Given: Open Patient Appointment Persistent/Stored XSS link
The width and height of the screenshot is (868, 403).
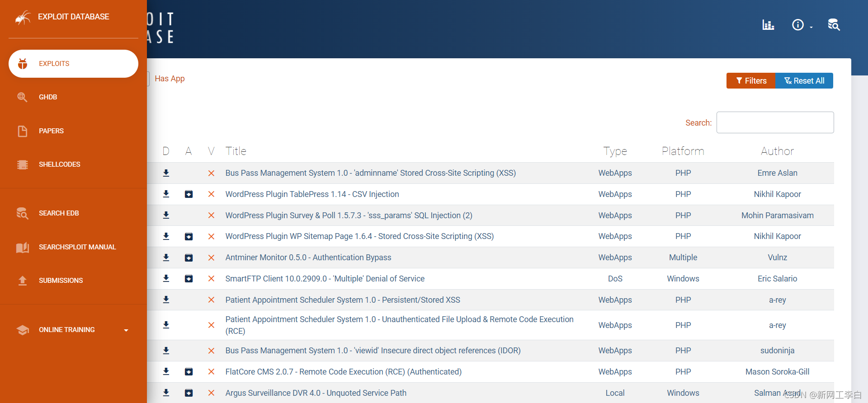Looking at the screenshot, I should pos(343,300).
